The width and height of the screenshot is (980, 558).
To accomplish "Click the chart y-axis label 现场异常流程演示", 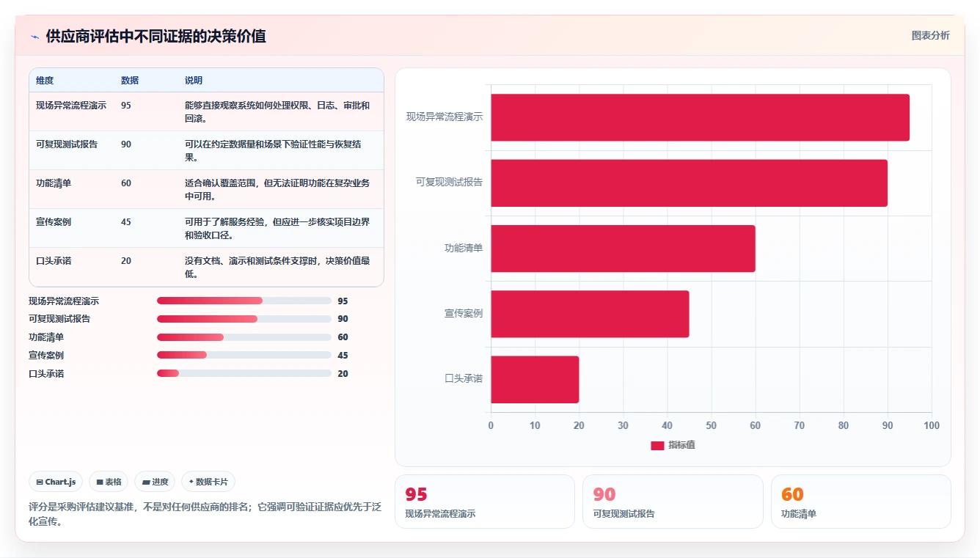I will tap(445, 117).
